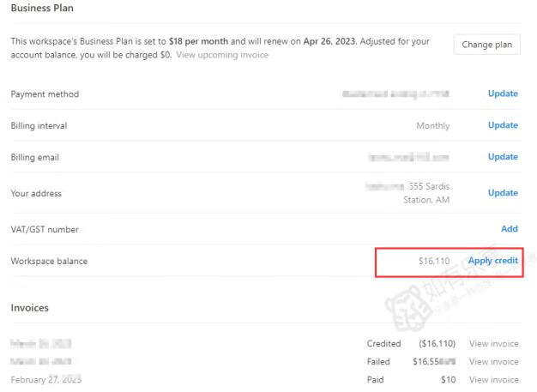Update the billing email
537x392 pixels.
pos(503,157)
